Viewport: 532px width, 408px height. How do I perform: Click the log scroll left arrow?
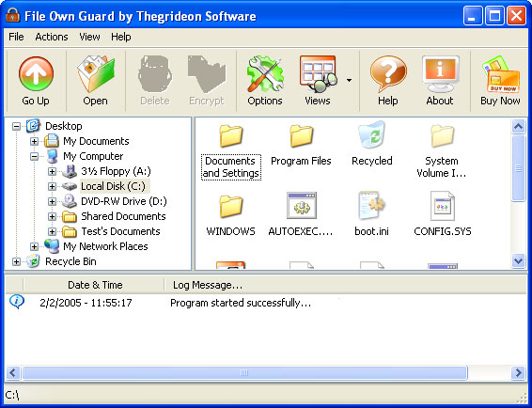13,372
